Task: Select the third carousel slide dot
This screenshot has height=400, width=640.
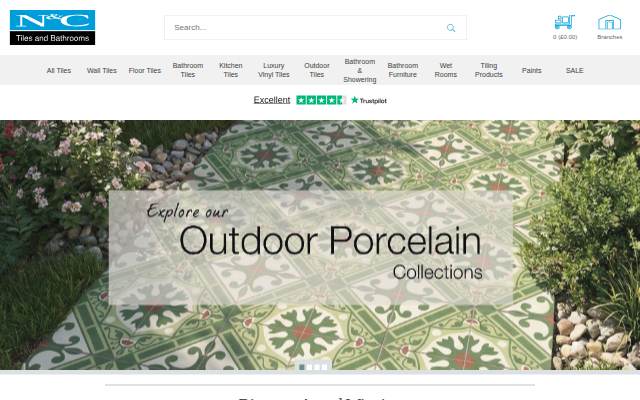Action: 317,367
